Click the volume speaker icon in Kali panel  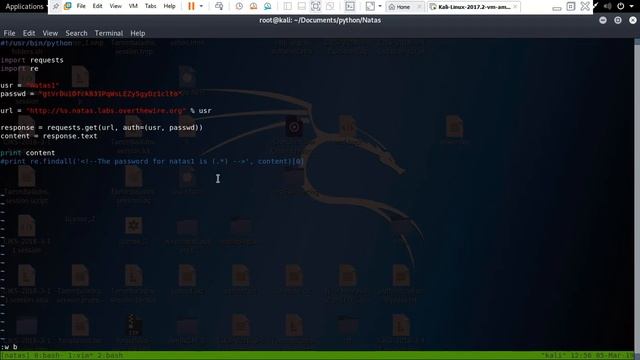tap(608, 6)
